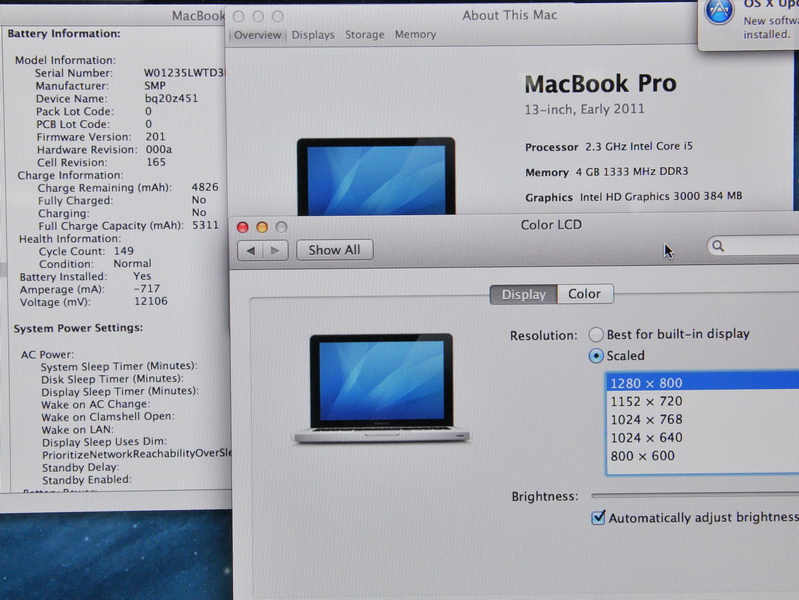Select 'Best for built-in display' radio button
This screenshot has width=799, height=600.
pos(596,334)
